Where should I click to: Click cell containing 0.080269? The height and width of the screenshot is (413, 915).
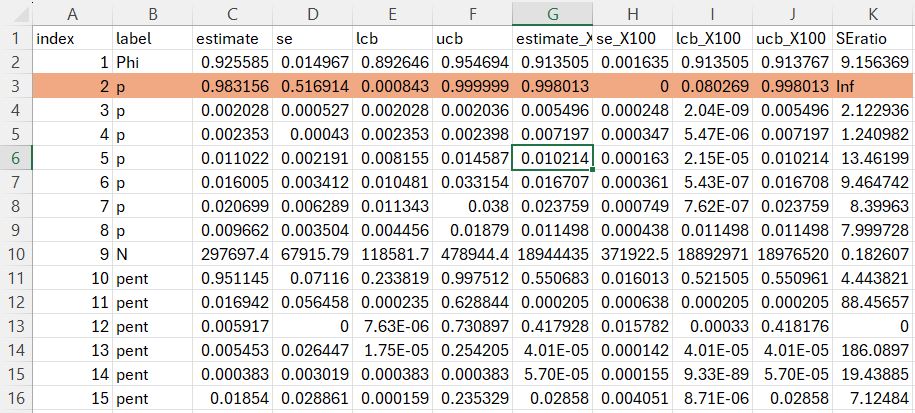713,87
